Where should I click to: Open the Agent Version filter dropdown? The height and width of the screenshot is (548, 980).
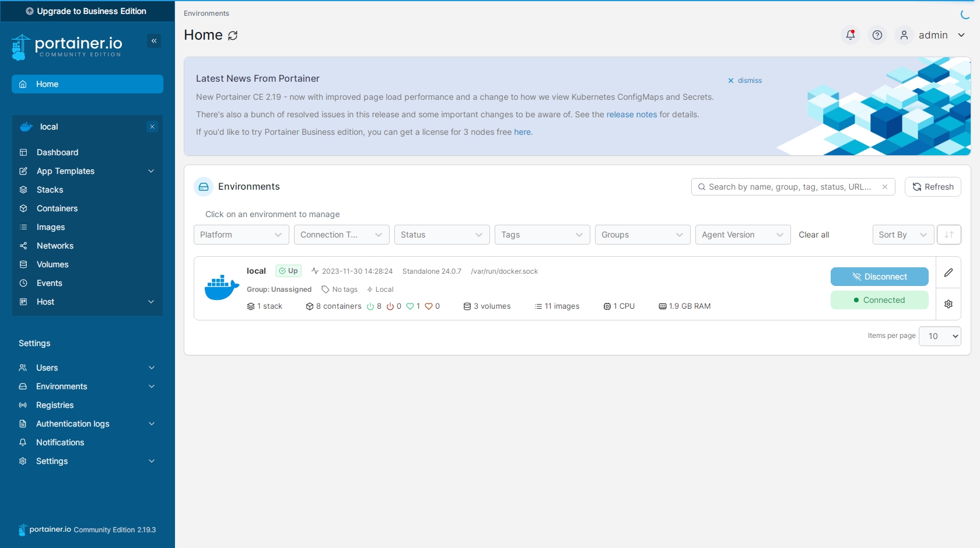click(x=743, y=235)
